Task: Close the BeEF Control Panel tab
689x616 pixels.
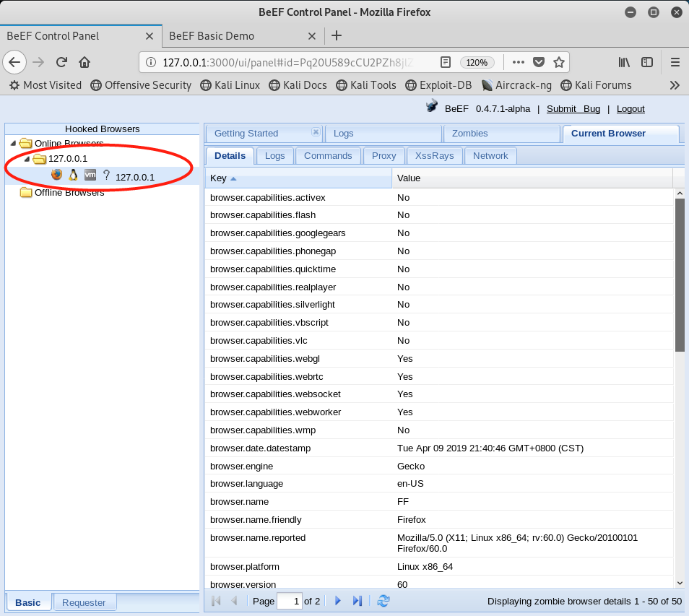Action: coord(149,36)
